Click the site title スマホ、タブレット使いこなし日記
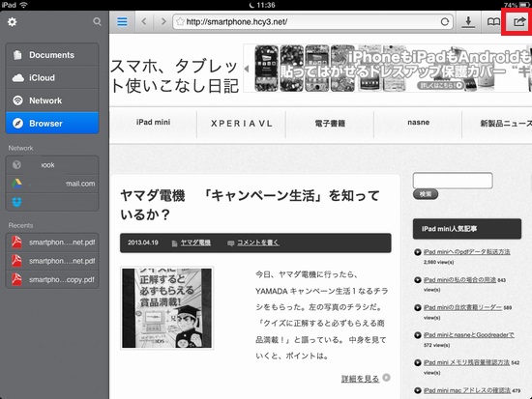Image resolution: width=532 pixels, height=399 pixels. point(174,75)
